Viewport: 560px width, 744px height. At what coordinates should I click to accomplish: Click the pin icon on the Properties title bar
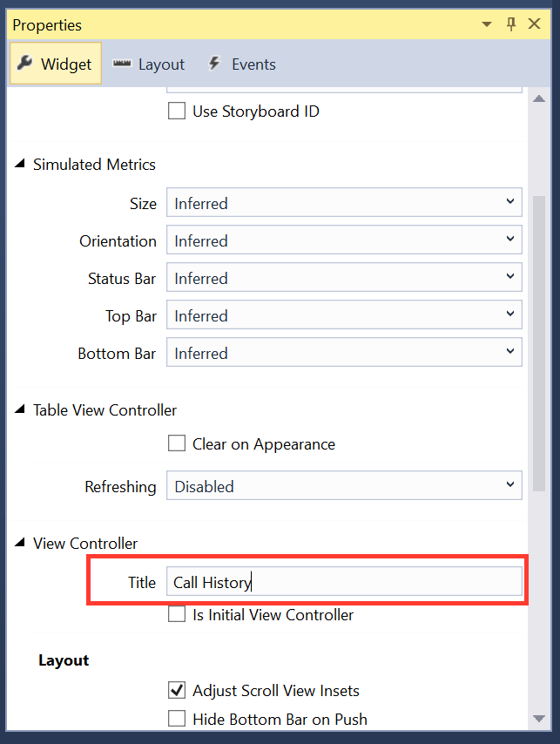(x=511, y=24)
